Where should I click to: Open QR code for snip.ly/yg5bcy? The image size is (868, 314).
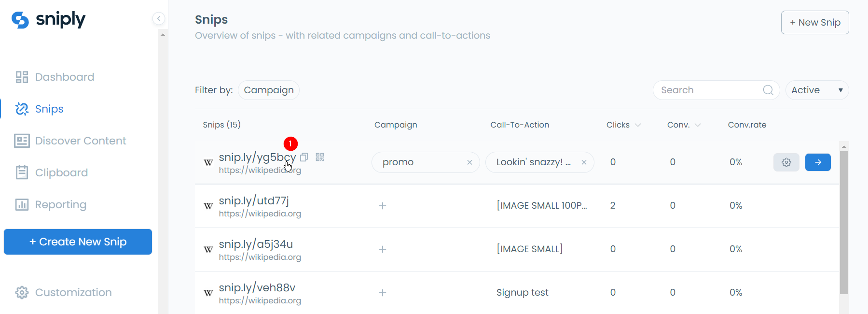[320, 157]
